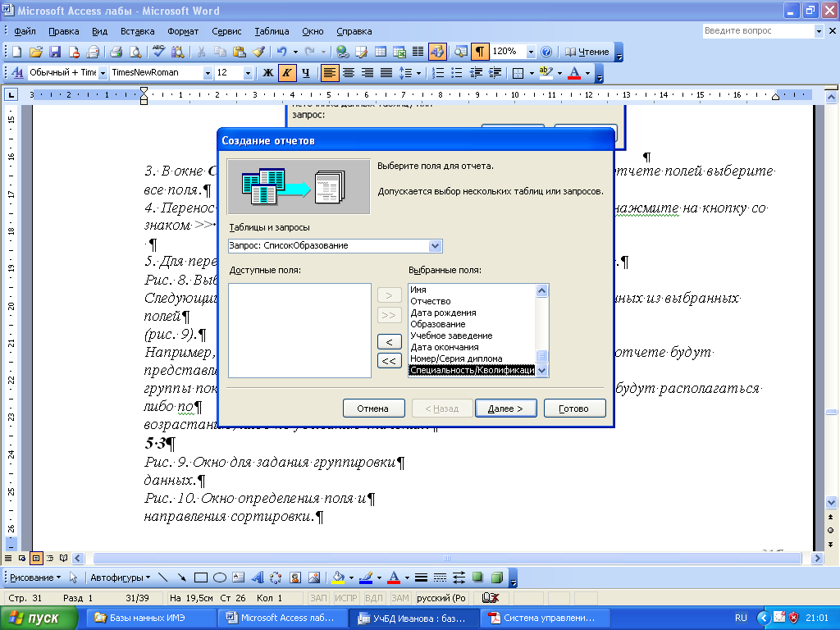Click Отмена button

click(x=373, y=409)
